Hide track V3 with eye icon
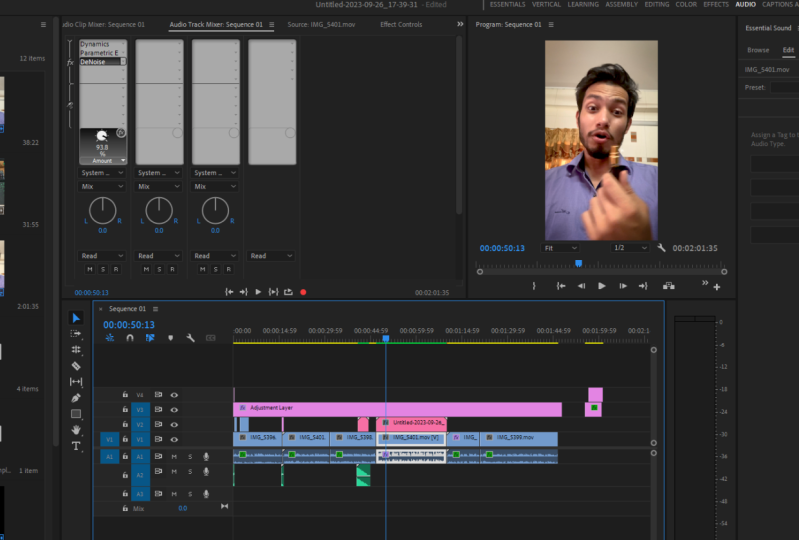Image resolution: width=799 pixels, height=540 pixels. (174, 410)
